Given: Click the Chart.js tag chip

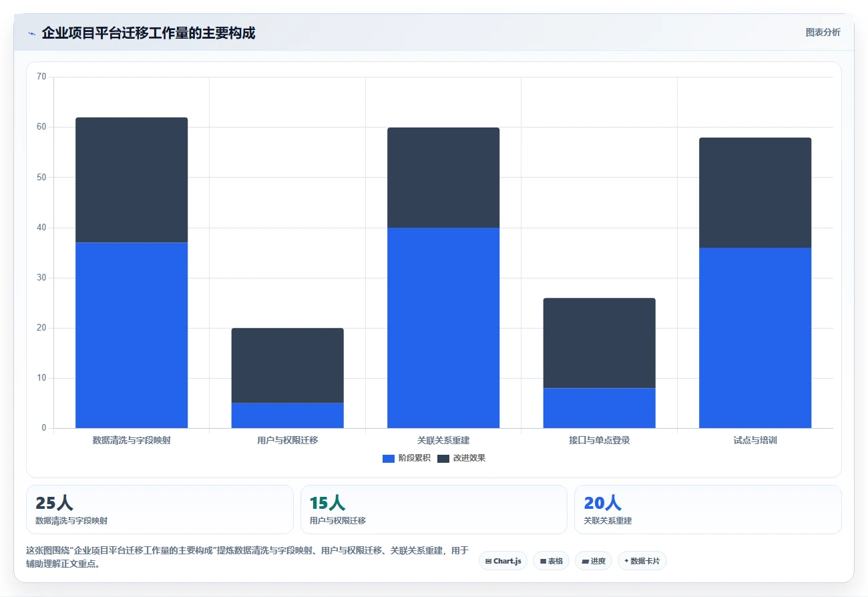Looking at the screenshot, I should coord(503,561).
